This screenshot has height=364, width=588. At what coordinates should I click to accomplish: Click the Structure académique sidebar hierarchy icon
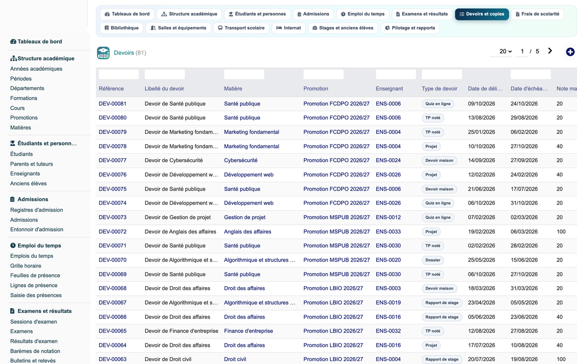pos(13,58)
